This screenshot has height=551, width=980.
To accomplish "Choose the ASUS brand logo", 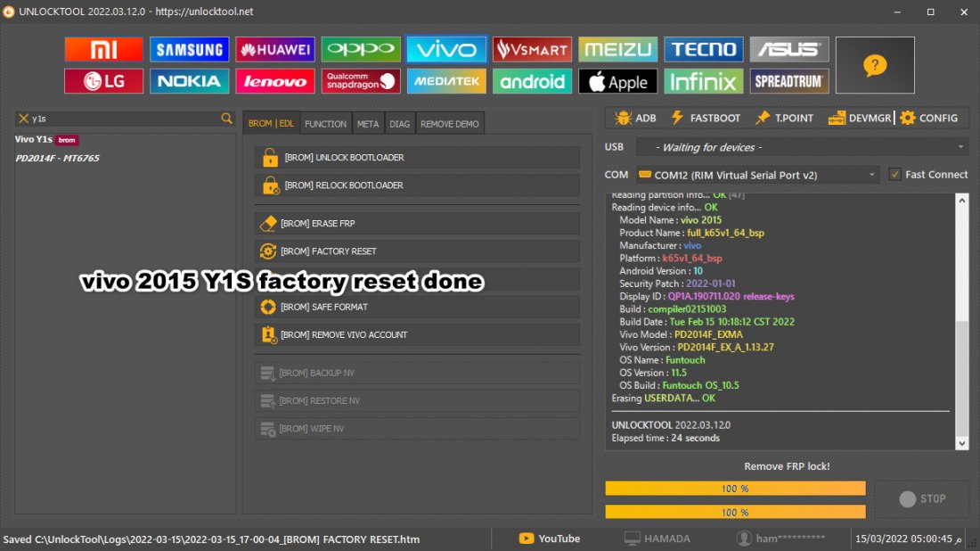I will (788, 49).
